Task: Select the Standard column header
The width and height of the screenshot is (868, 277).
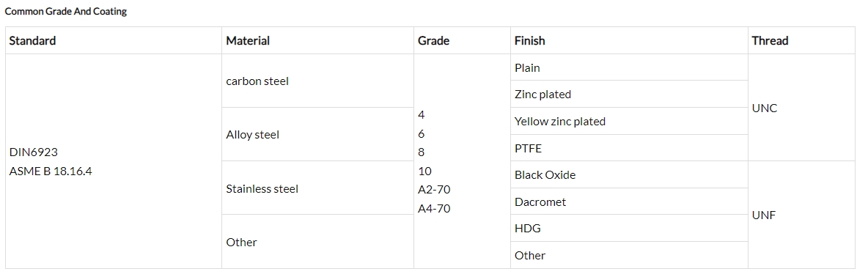Action: [114, 40]
